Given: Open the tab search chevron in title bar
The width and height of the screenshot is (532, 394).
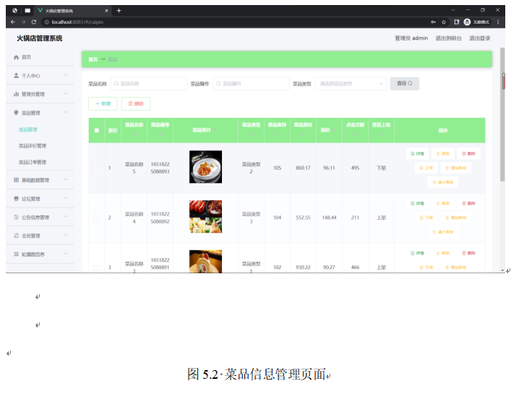Looking at the screenshot, I should coord(452,10).
